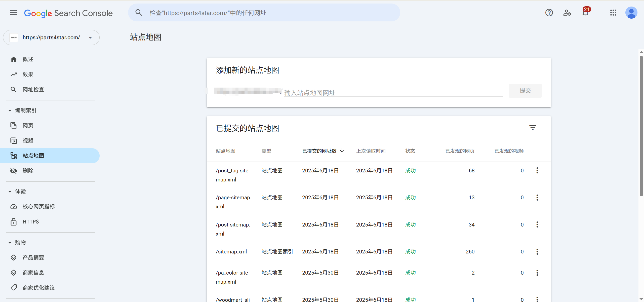Open the 商家优化建议 link

tap(38, 288)
